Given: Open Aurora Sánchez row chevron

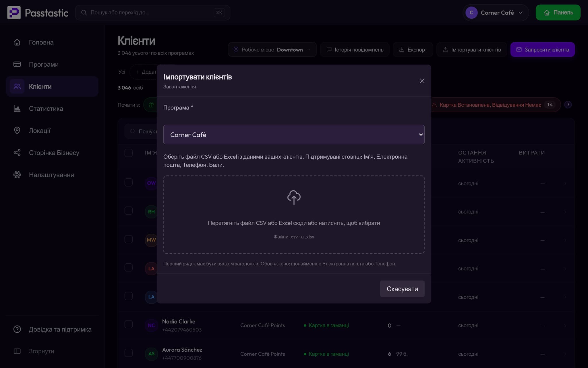Looking at the screenshot, I should [x=565, y=354].
